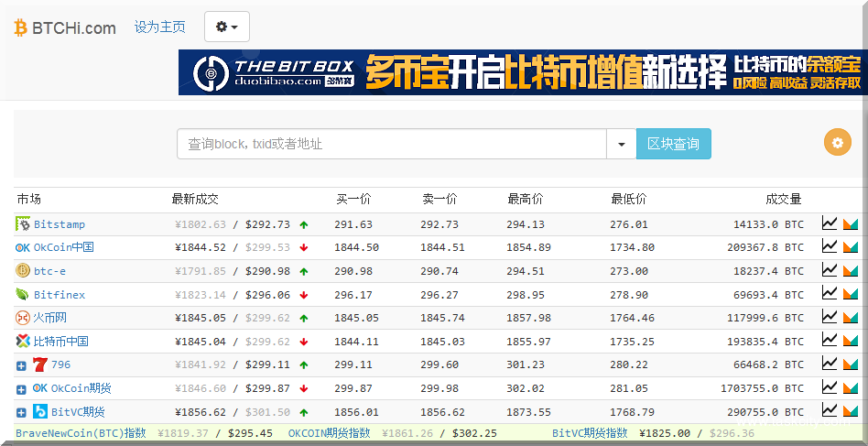868x446 pixels.
Task: Open the BitVC期货 market link
Action: point(78,412)
